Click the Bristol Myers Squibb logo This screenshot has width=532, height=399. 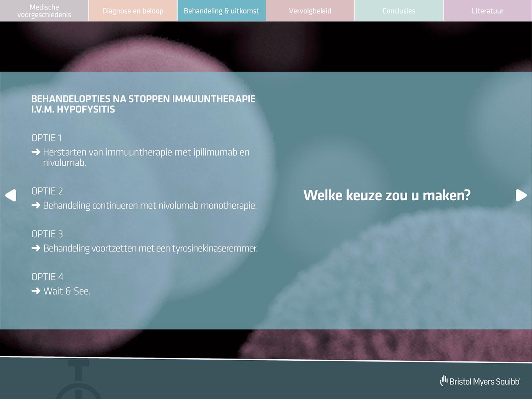coord(480,381)
